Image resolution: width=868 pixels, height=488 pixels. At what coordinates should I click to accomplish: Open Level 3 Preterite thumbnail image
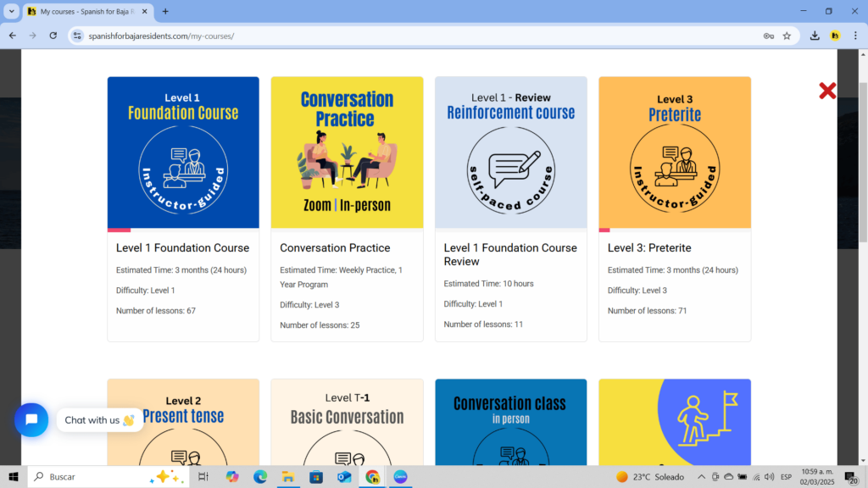[x=675, y=152]
